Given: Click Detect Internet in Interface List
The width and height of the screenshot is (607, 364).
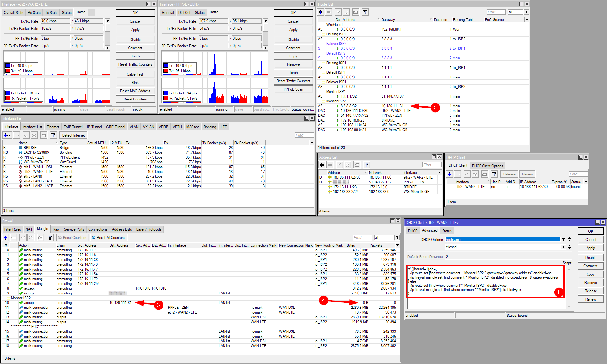Looking at the screenshot, I should (73, 135).
